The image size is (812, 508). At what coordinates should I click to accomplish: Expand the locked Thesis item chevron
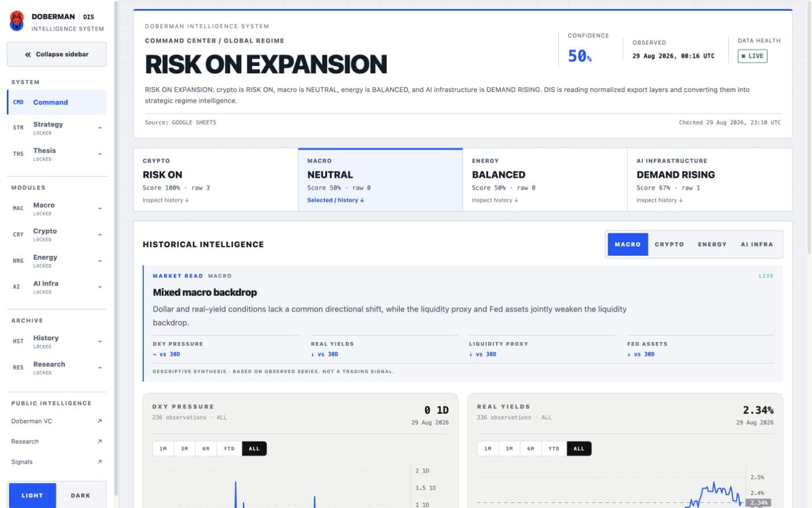(100, 154)
